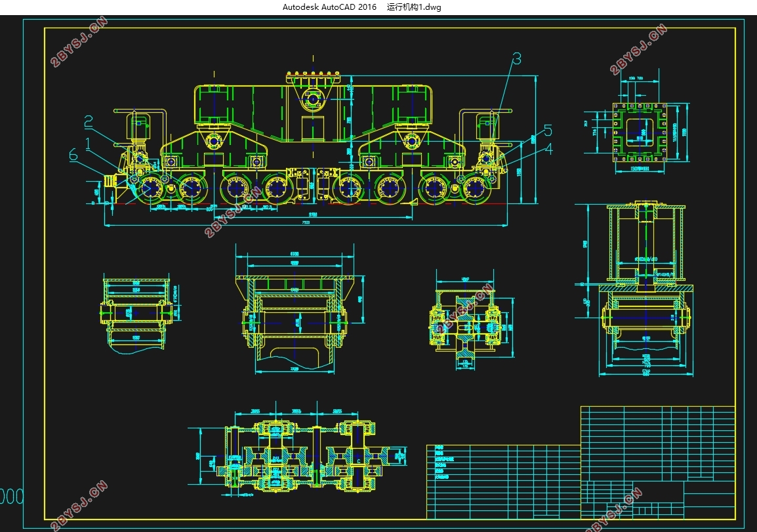
Task: Select callout number 3 on the drawing
Action: tap(516, 59)
